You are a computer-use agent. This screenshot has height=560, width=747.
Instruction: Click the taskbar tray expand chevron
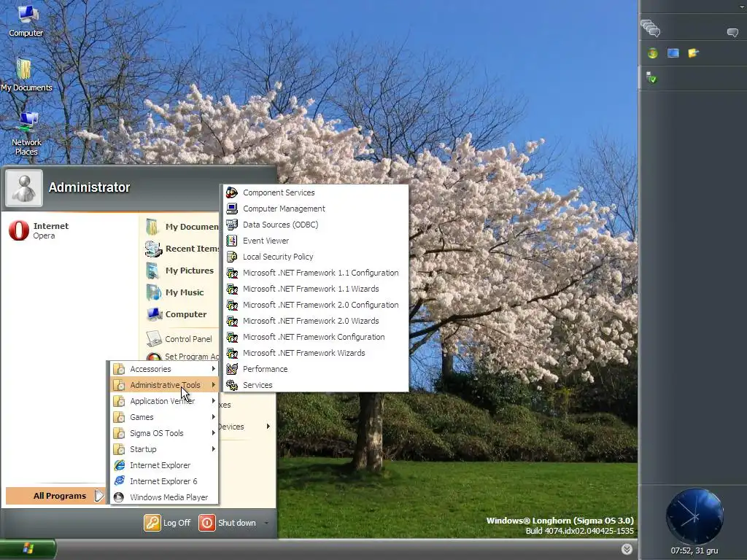click(x=627, y=549)
